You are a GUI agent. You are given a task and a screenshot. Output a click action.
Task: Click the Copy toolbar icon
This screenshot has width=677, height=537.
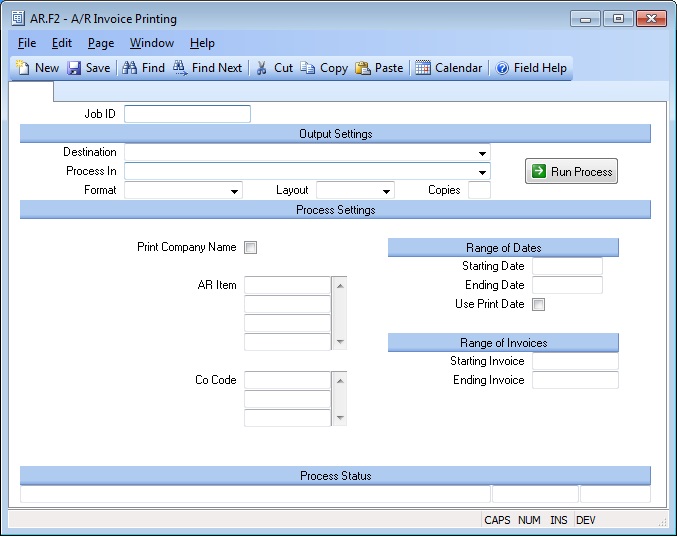click(x=308, y=68)
